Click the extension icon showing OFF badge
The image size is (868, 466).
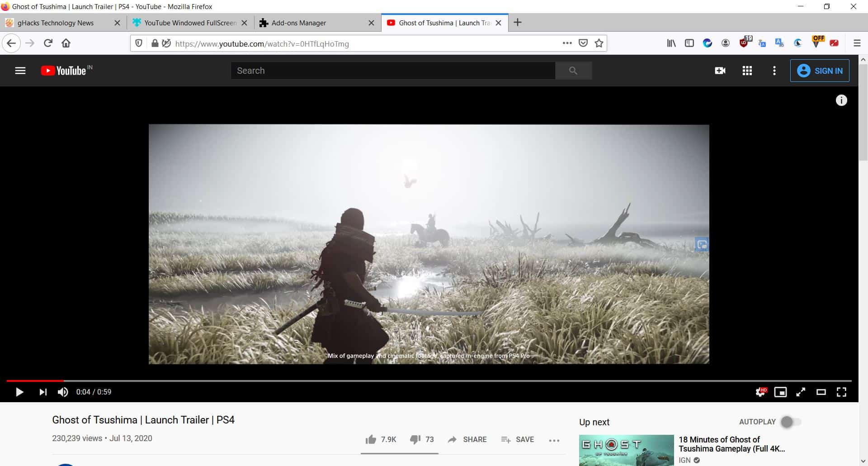[x=817, y=42]
